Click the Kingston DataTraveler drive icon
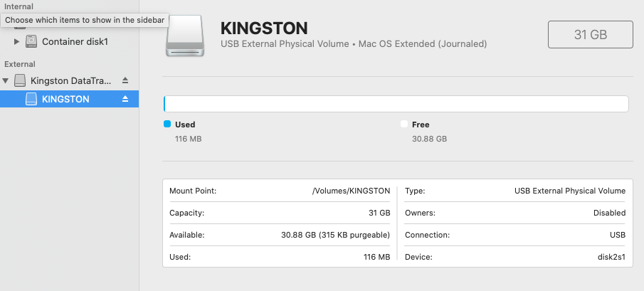The width and height of the screenshot is (644, 291). coord(20,81)
